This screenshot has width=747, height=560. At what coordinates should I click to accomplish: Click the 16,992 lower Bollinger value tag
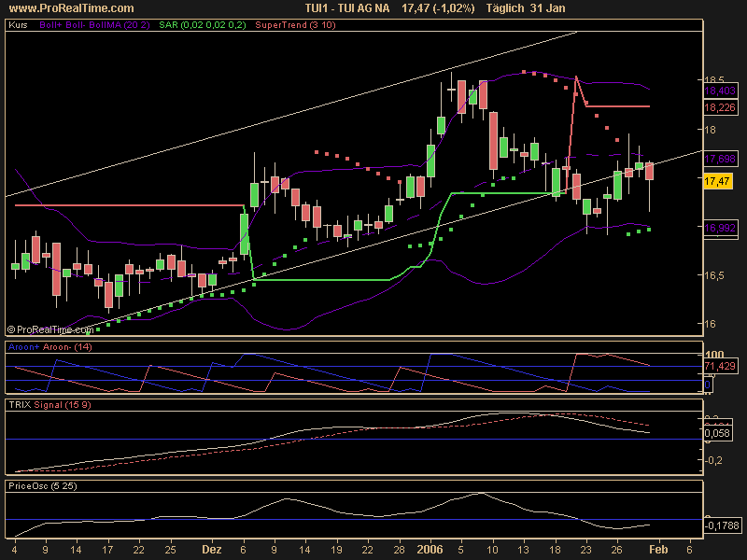[720, 228]
